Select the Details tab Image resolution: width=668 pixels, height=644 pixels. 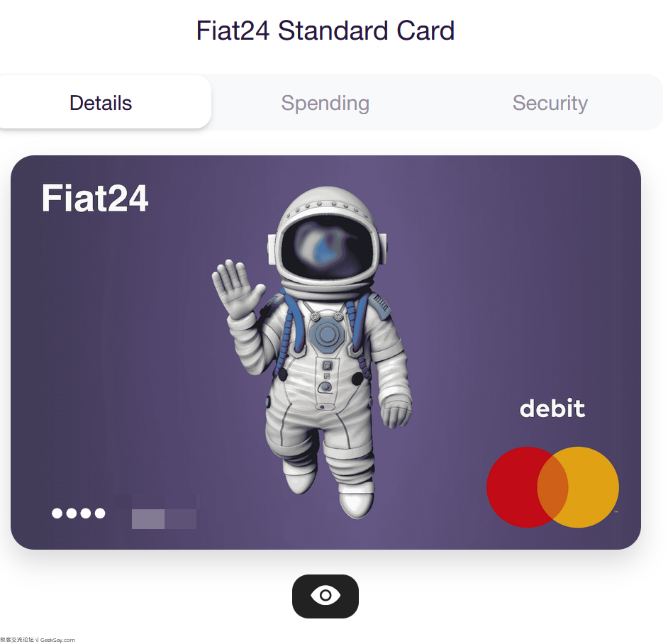point(101,102)
